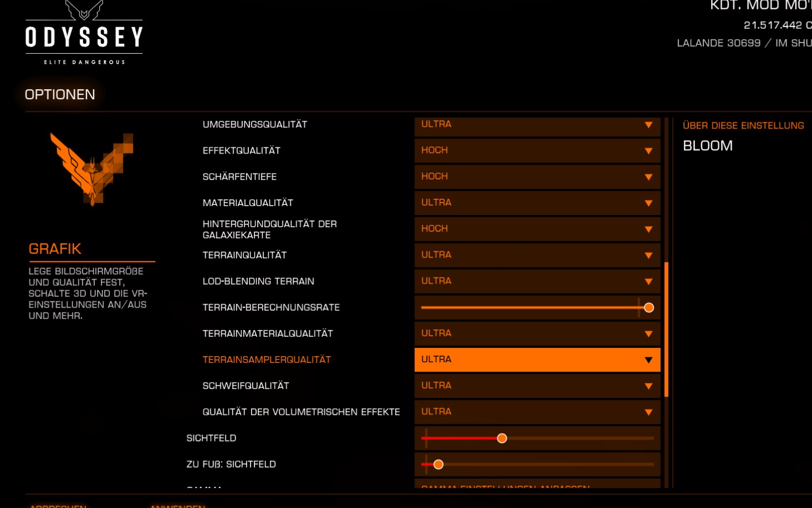Change Qualität der volumetrischen Effekte setting

pos(537,412)
